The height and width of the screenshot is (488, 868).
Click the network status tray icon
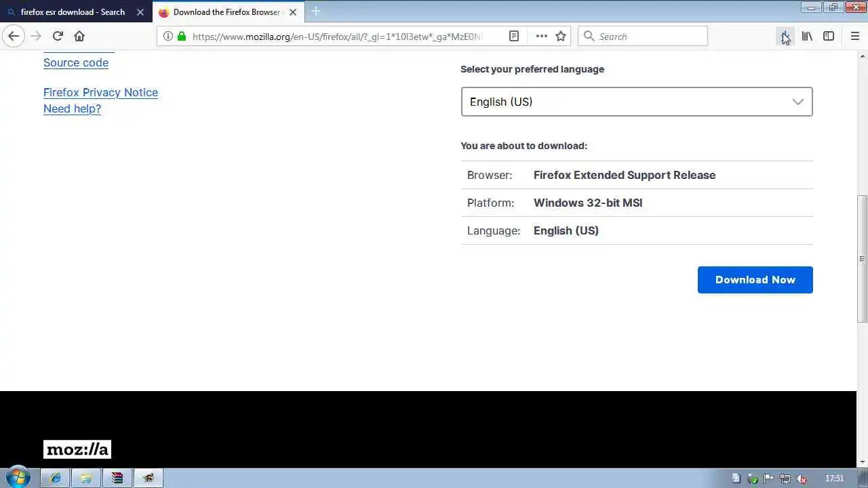pos(785,479)
